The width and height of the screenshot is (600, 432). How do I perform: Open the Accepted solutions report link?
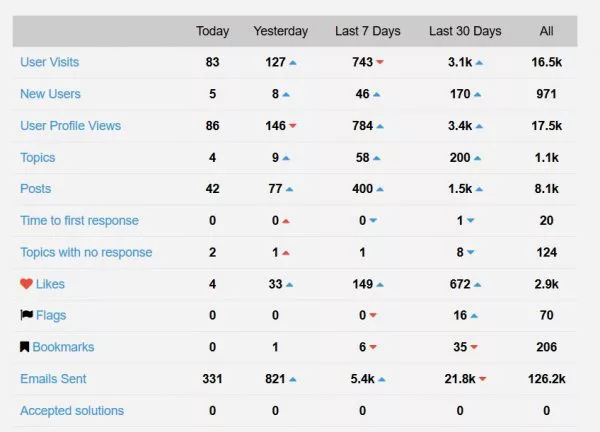pos(72,410)
